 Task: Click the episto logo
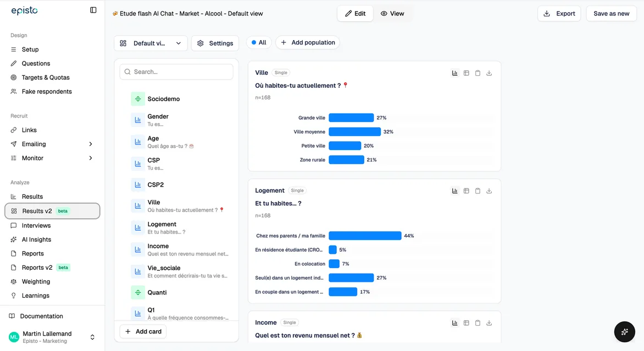pyautogui.click(x=24, y=10)
